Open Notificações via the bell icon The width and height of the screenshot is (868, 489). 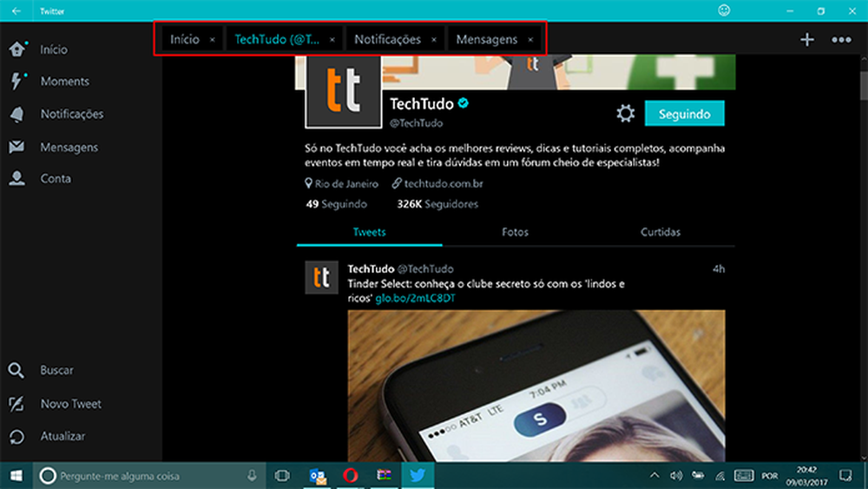17,114
